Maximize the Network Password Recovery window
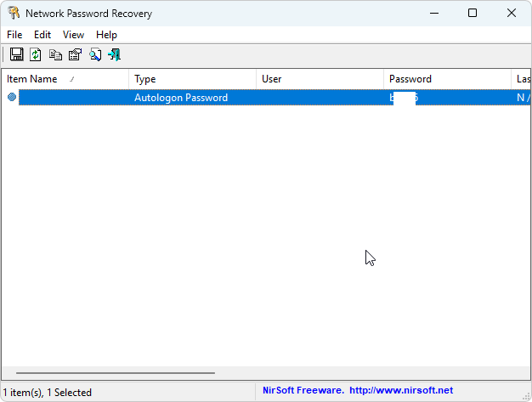This screenshot has height=402, width=532. [x=473, y=13]
